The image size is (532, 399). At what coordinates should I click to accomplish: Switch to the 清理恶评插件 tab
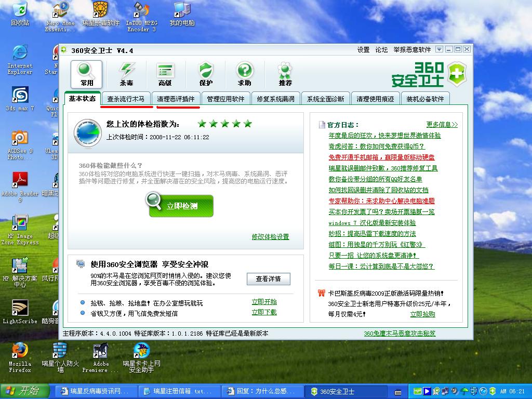[176, 99]
